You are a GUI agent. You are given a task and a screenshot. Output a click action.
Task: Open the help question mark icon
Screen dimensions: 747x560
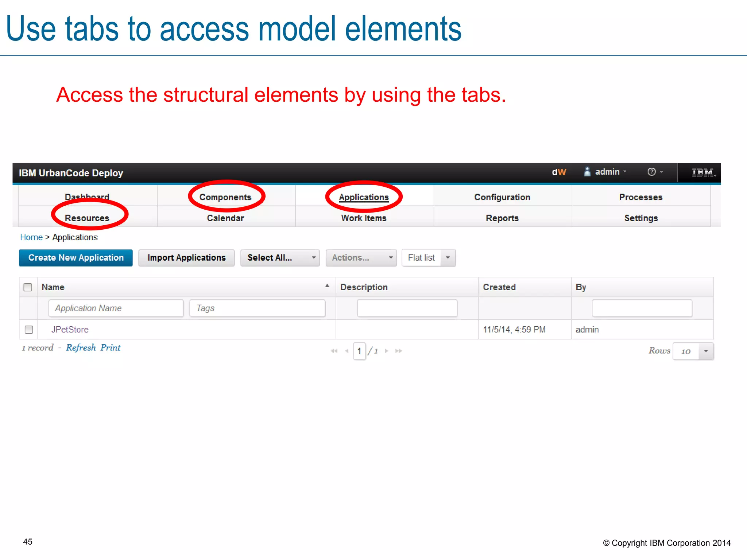[651, 172]
